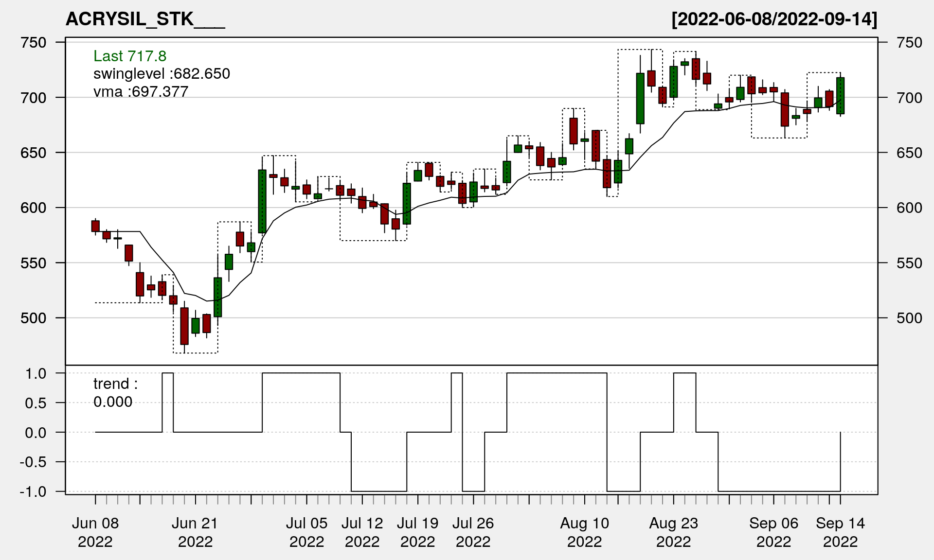
Task: Click the vma :697.377 legend text
Action: [x=141, y=91]
